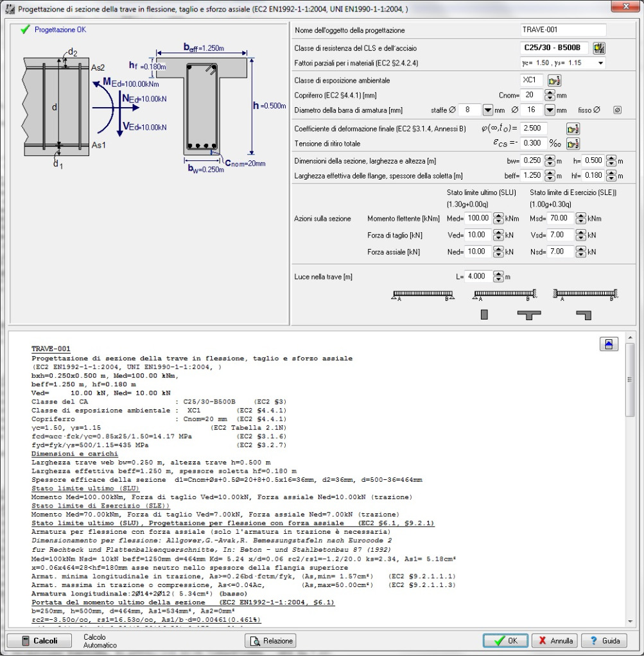Click the TRAVE-001 title in report
This screenshot has width=644, height=657.
pyautogui.click(x=51, y=348)
